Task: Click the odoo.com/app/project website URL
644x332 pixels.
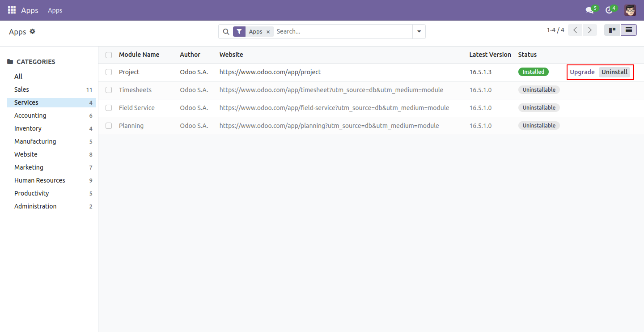Action: click(270, 72)
